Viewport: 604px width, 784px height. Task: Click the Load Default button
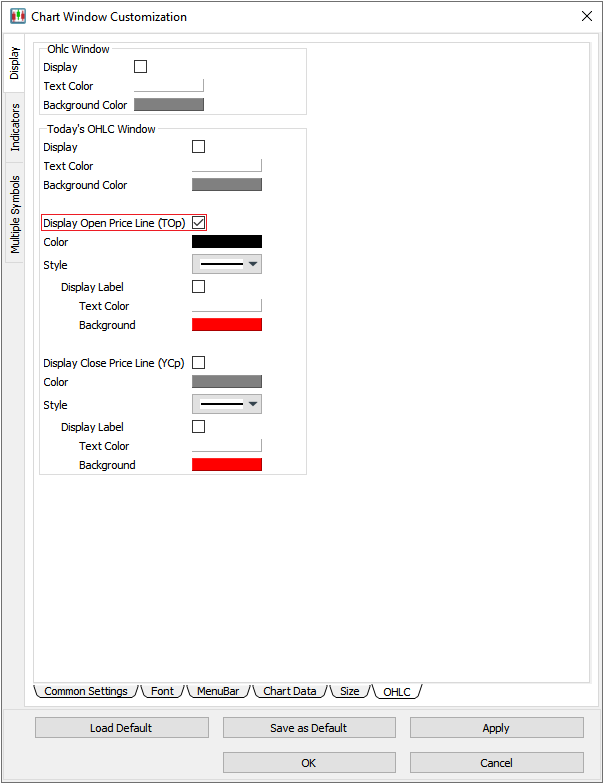(121, 728)
